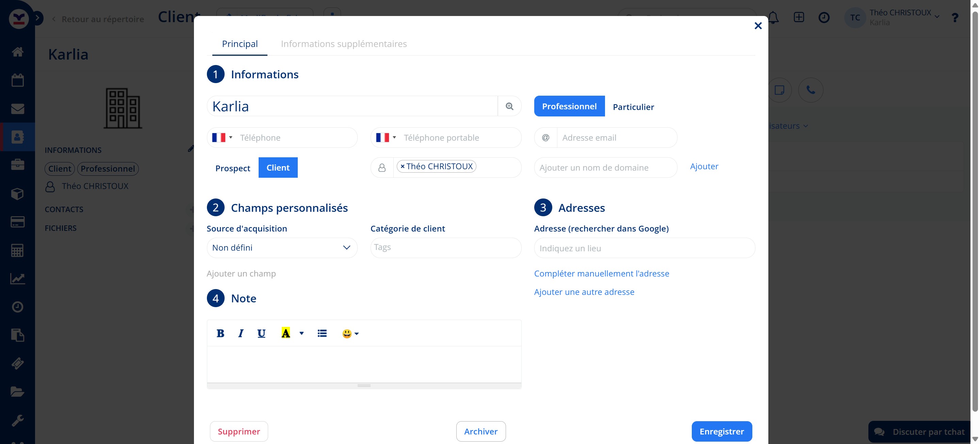
Task: Select the Principal tab
Action: coord(240,44)
